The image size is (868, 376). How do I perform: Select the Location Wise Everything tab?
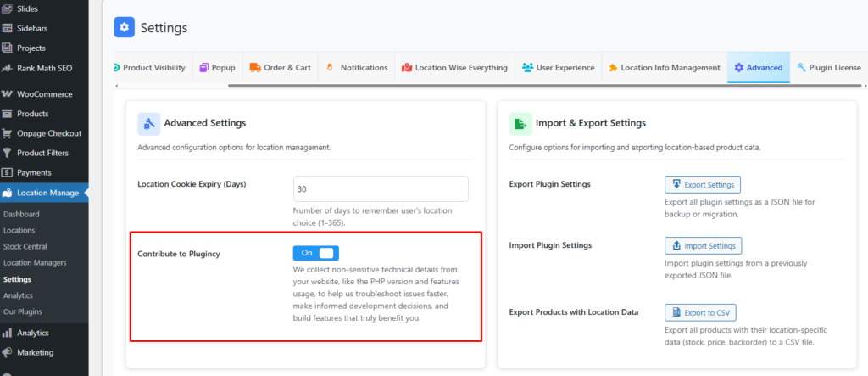[454, 68]
